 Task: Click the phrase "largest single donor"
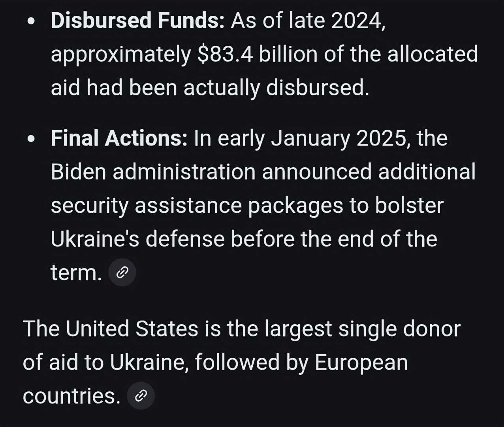(x=362, y=329)
